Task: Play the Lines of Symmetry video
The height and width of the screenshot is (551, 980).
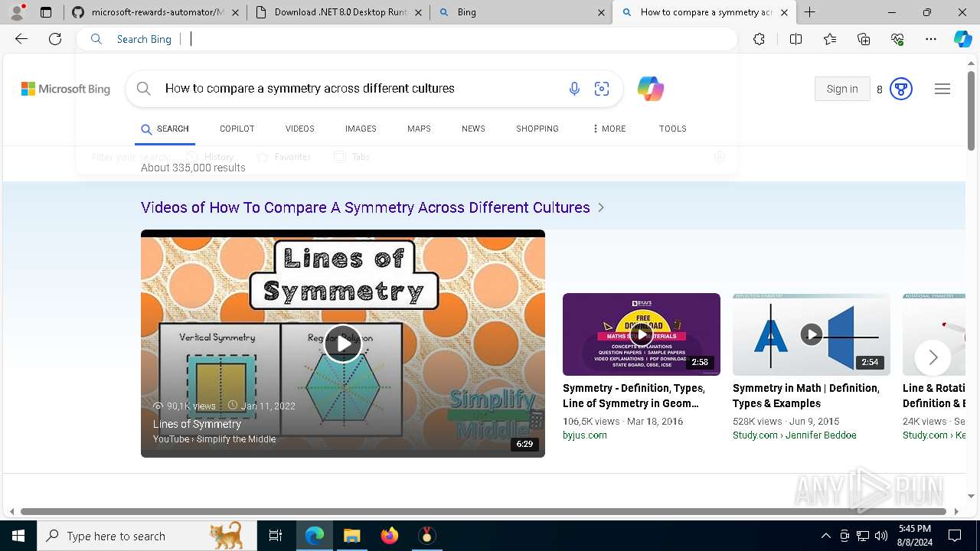Action: 343,344
